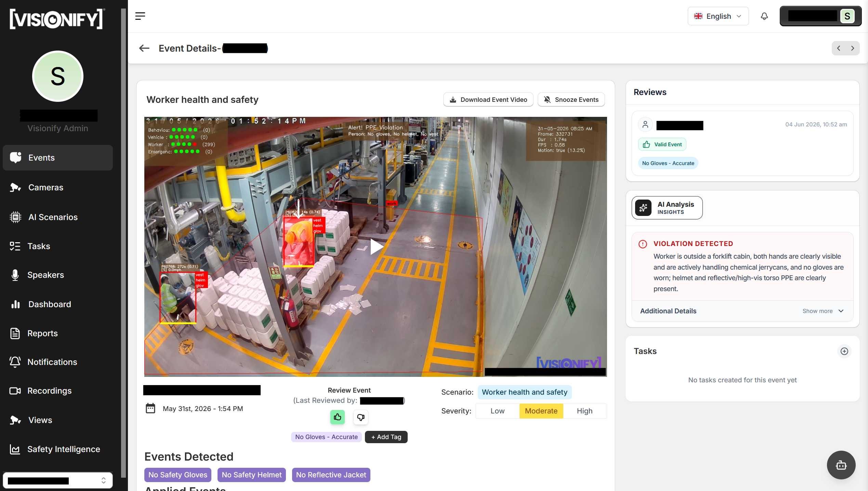Viewport: 868px width, 491px height.
Task: Click the Tasks menu label in sidebar
Action: [x=39, y=246]
